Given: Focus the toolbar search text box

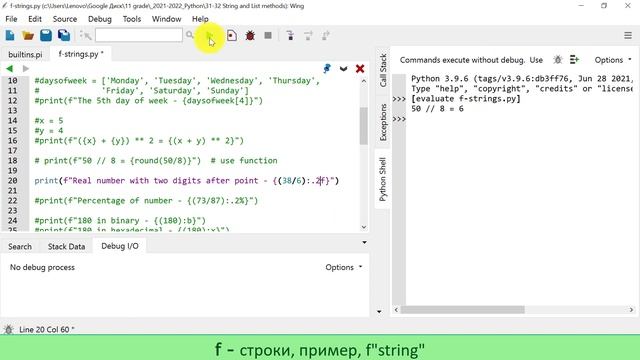Looking at the screenshot, I should [x=139, y=35].
